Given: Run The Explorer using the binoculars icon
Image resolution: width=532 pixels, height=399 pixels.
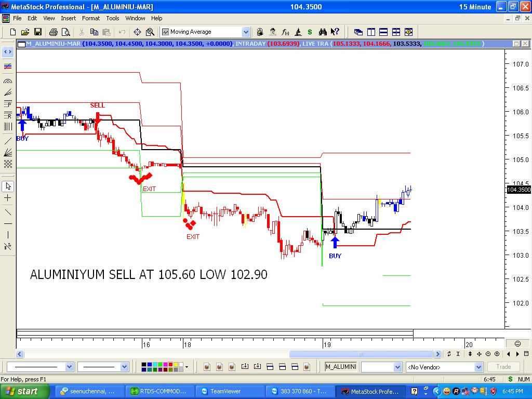Looking at the screenshot, I should pos(324,32).
